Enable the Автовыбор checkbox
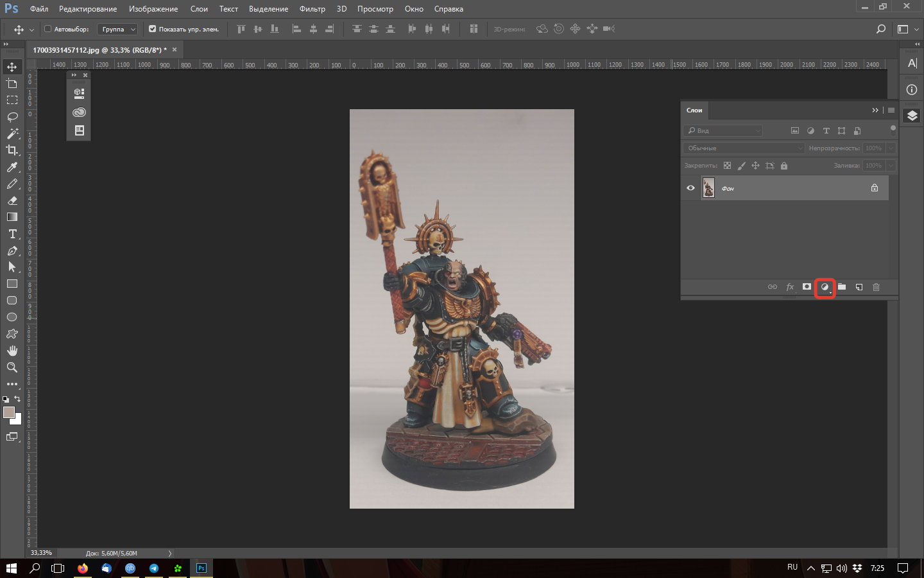The width and height of the screenshot is (924, 578). (x=47, y=29)
